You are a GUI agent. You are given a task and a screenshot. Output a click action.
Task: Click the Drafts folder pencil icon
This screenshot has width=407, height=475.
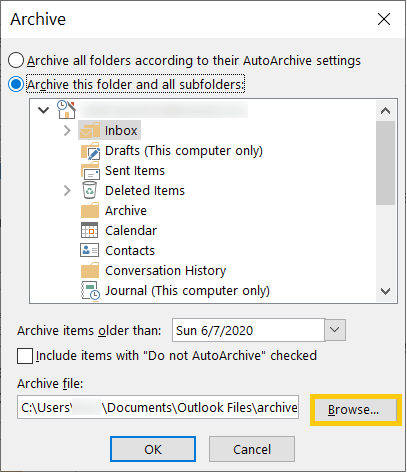(90, 151)
